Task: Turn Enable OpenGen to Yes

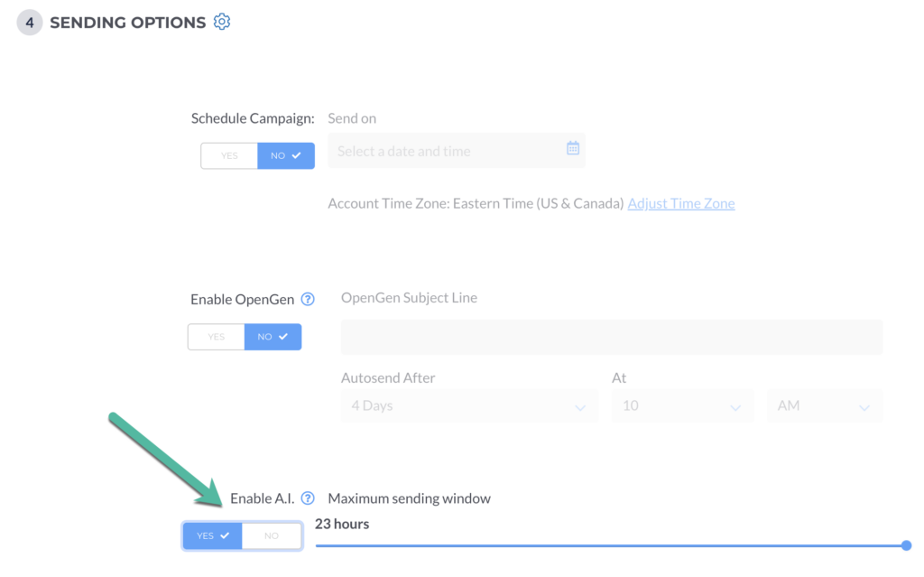Action: pyautogui.click(x=217, y=337)
